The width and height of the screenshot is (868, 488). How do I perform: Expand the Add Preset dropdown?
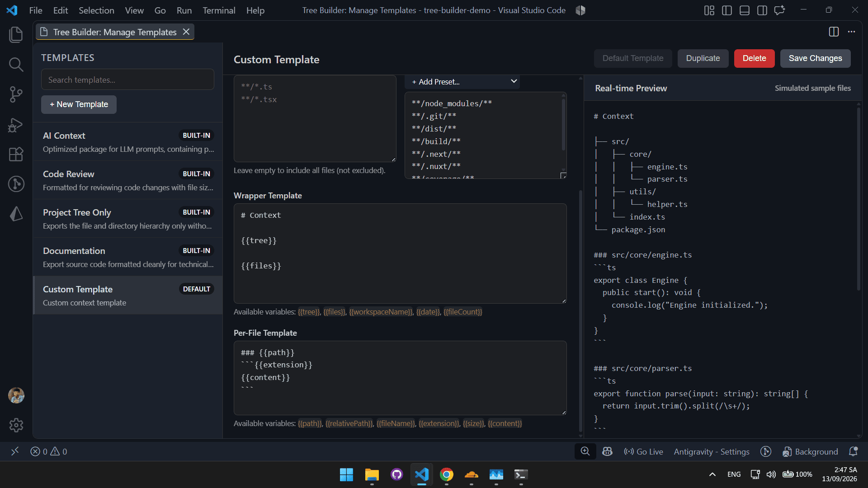pyautogui.click(x=462, y=82)
